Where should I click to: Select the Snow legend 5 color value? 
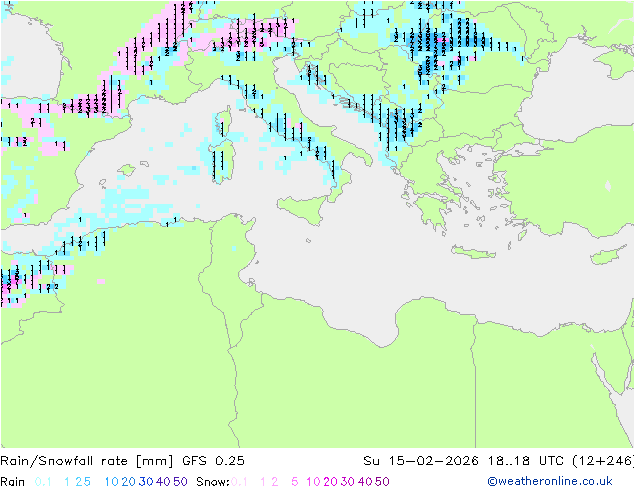click(295, 482)
